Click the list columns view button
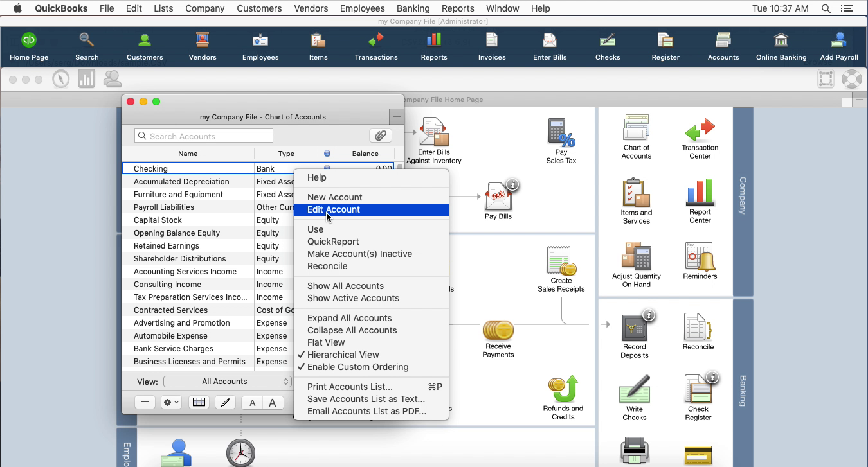Viewport: 868px width, 467px height. coord(199,402)
